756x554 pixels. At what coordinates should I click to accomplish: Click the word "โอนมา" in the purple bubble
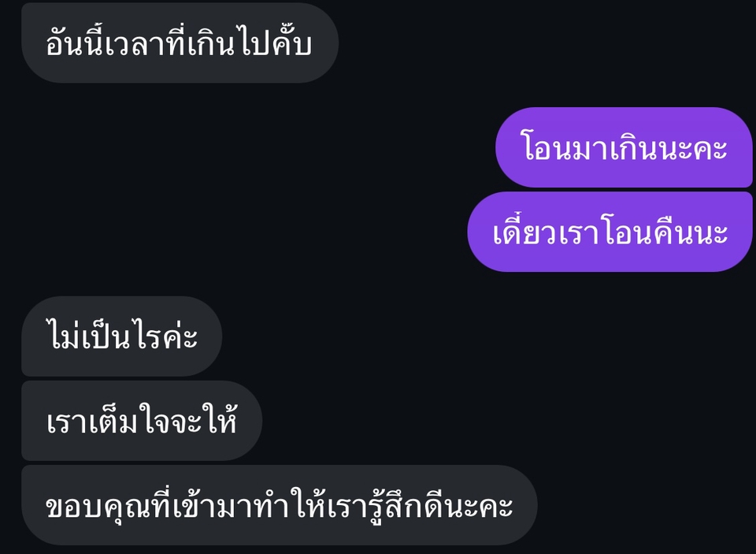pyautogui.click(x=564, y=147)
